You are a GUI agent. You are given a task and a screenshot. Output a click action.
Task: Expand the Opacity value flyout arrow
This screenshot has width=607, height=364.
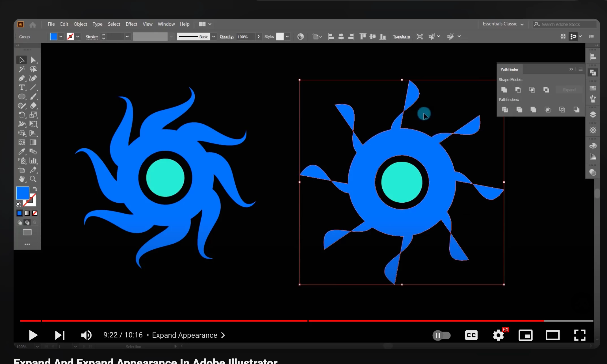coord(259,37)
